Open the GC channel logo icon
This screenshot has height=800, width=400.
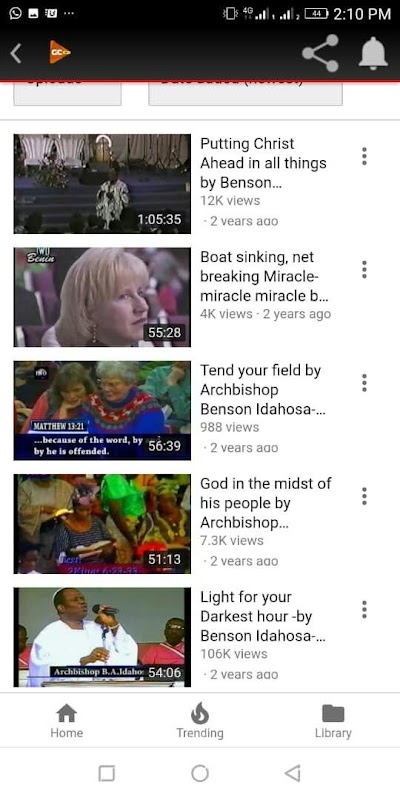tap(60, 53)
